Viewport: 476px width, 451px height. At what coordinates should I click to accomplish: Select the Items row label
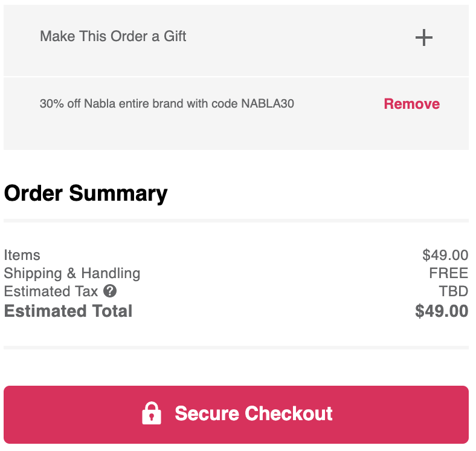point(22,255)
